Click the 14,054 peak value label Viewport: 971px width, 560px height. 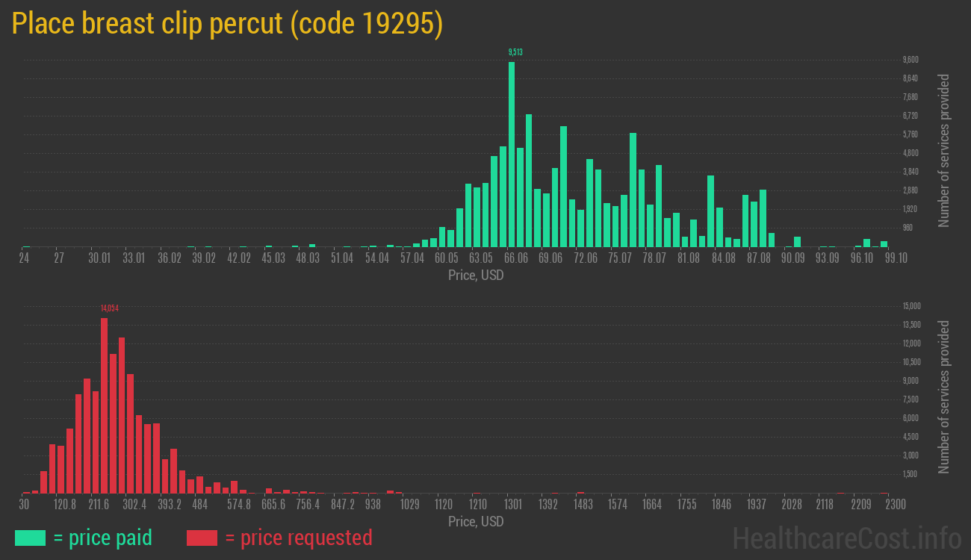point(110,308)
